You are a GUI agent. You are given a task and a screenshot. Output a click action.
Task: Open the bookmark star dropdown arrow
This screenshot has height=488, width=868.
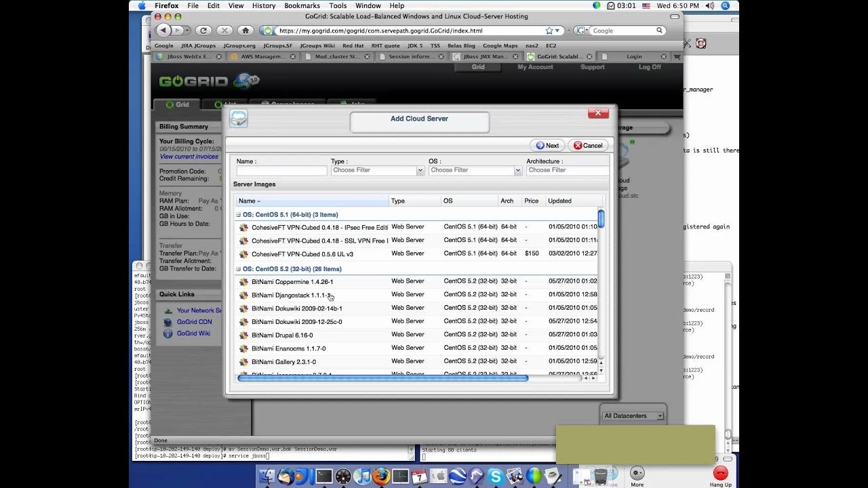[x=557, y=30]
